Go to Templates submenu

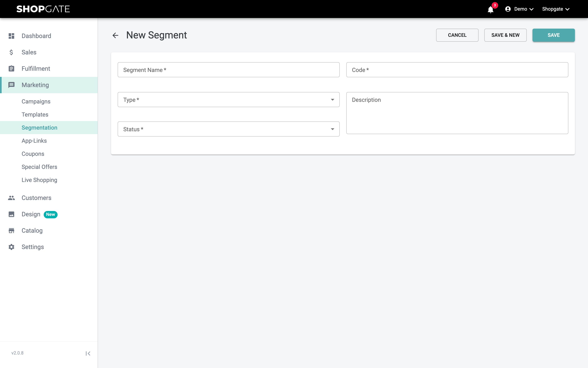(49, 114)
